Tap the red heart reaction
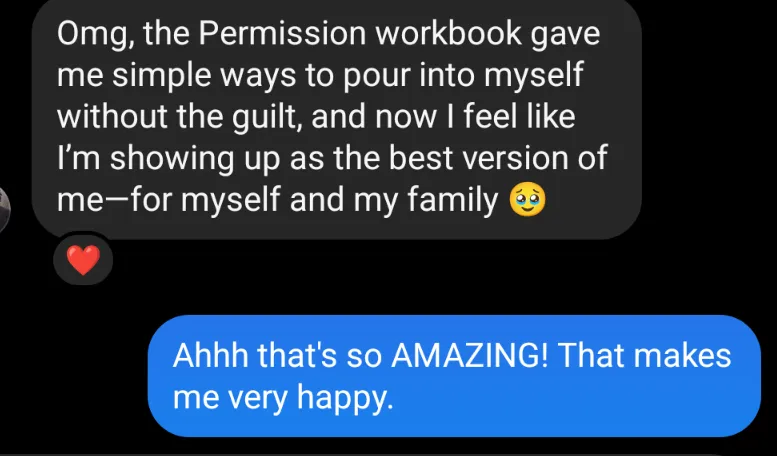777x456 pixels. [83, 260]
